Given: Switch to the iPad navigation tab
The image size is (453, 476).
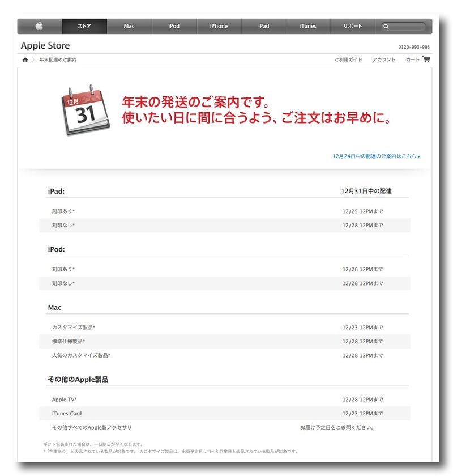Looking at the screenshot, I should tap(263, 26).
